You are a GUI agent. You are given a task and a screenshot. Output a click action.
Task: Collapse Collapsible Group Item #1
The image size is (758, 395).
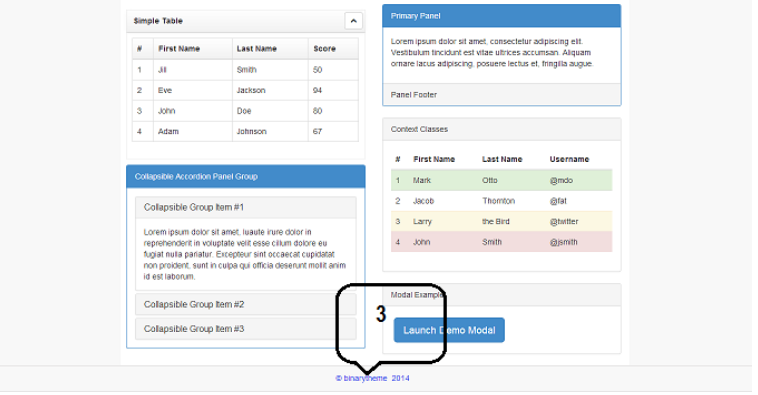click(x=194, y=207)
